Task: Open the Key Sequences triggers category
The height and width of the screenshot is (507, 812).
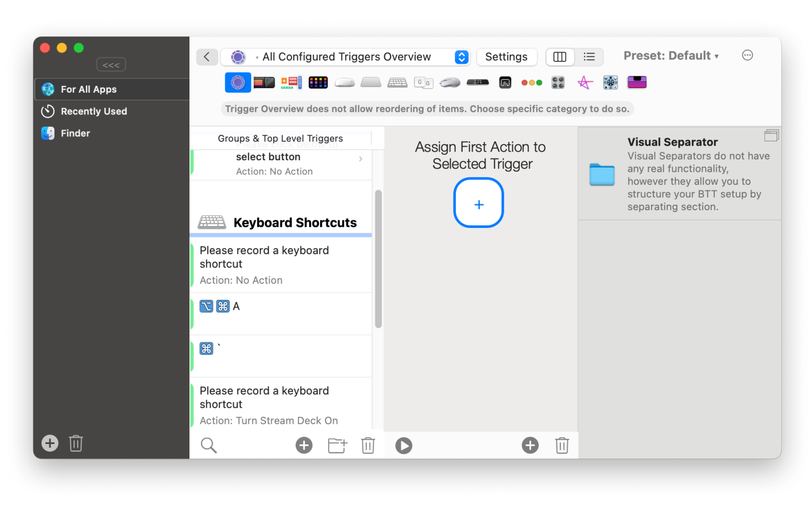Action: point(424,82)
